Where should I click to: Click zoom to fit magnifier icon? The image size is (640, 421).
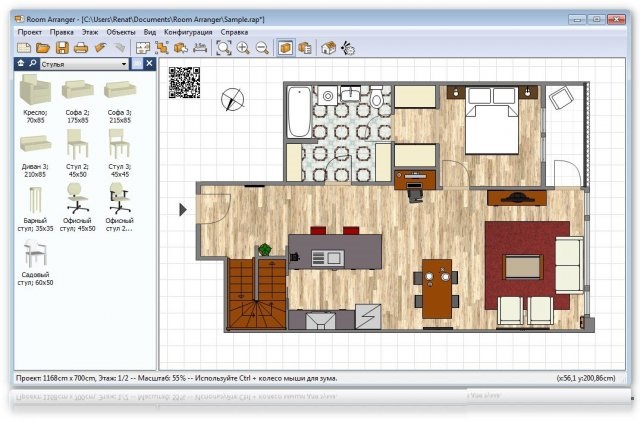pyautogui.click(x=224, y=48)
